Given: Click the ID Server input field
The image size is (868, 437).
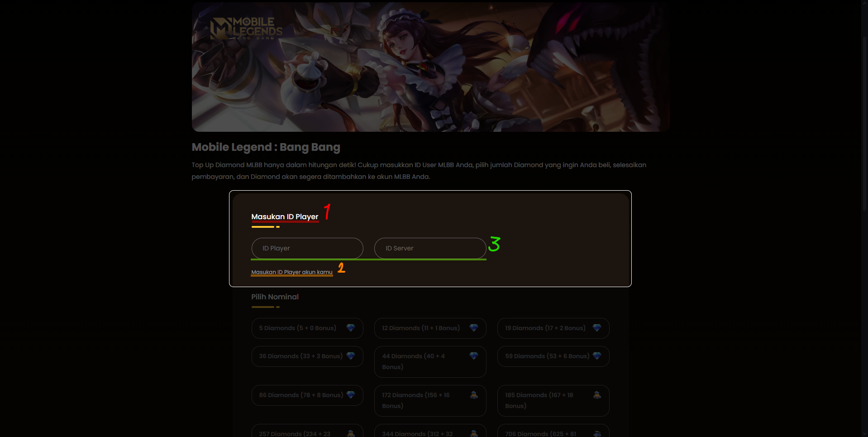Looking at the screenshot, I should [x=430, y=248].
